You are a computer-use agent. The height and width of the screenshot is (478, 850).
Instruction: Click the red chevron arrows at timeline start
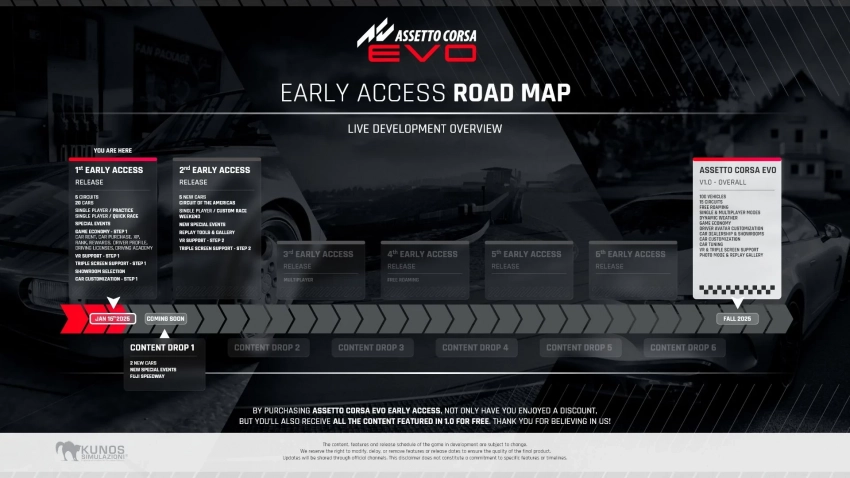point(76,319)
